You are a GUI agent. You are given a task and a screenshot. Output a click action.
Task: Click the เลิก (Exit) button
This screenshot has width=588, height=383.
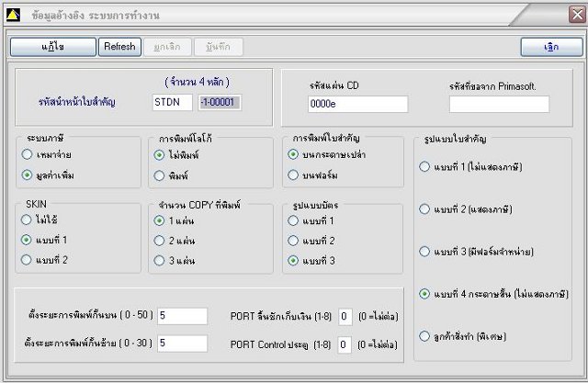[x=551, y=47]
